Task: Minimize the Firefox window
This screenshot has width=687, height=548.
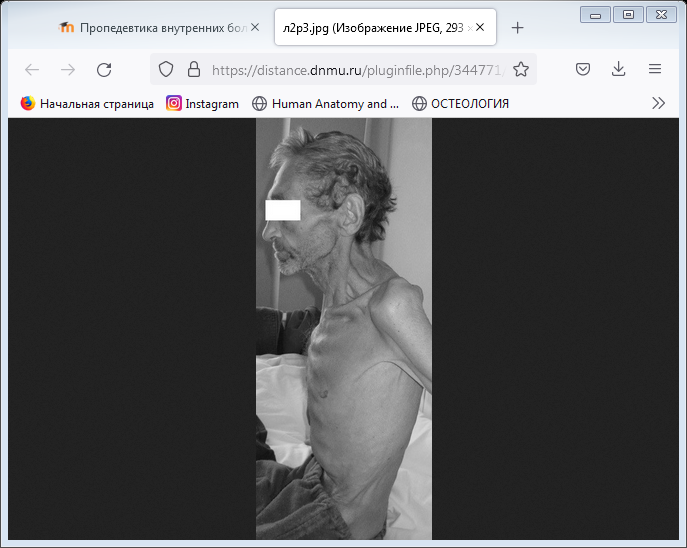Action: point(595,15)
